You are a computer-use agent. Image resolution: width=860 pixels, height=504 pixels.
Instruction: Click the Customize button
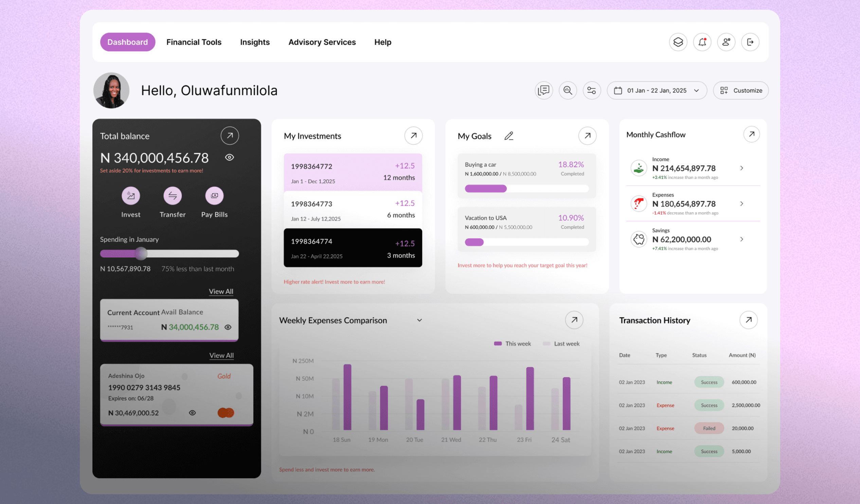pos(740,90)
